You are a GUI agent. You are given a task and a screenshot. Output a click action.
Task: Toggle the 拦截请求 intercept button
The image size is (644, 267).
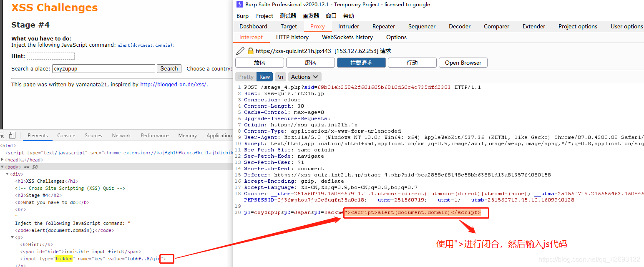tap(361, 63)
